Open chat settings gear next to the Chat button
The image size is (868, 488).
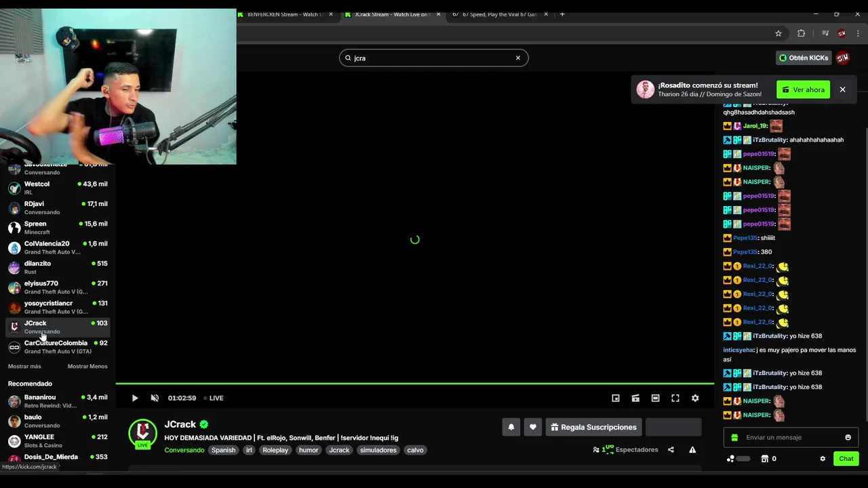click(823, 459)
